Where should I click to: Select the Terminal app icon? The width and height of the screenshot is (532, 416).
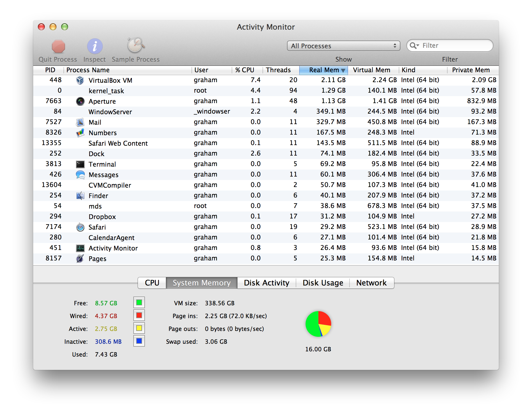(x=80, y=164)
